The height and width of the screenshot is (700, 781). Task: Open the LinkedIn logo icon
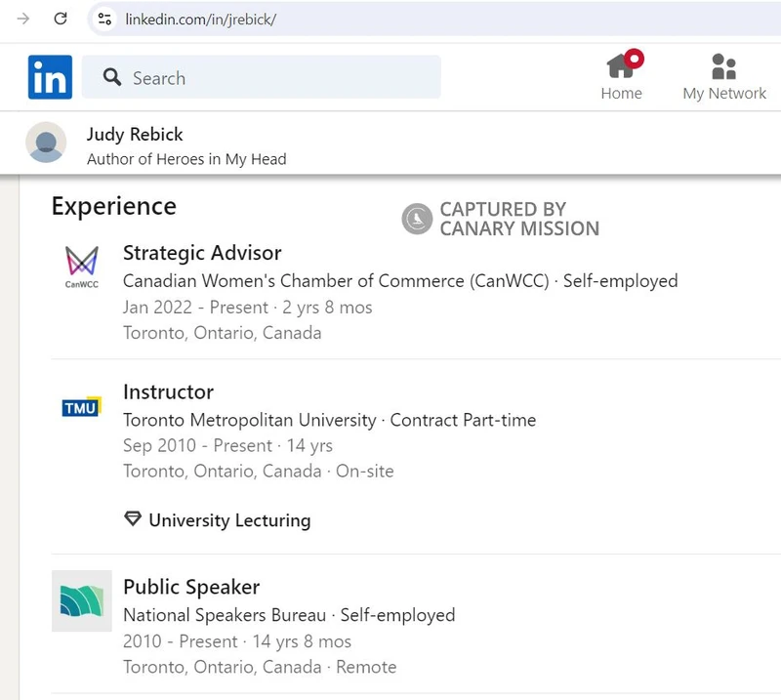[49, 76]
